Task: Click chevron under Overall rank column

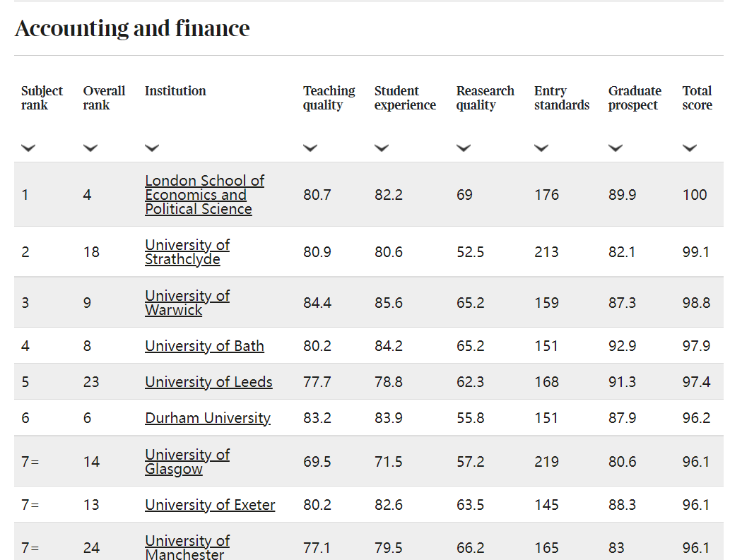Action: 90,148
